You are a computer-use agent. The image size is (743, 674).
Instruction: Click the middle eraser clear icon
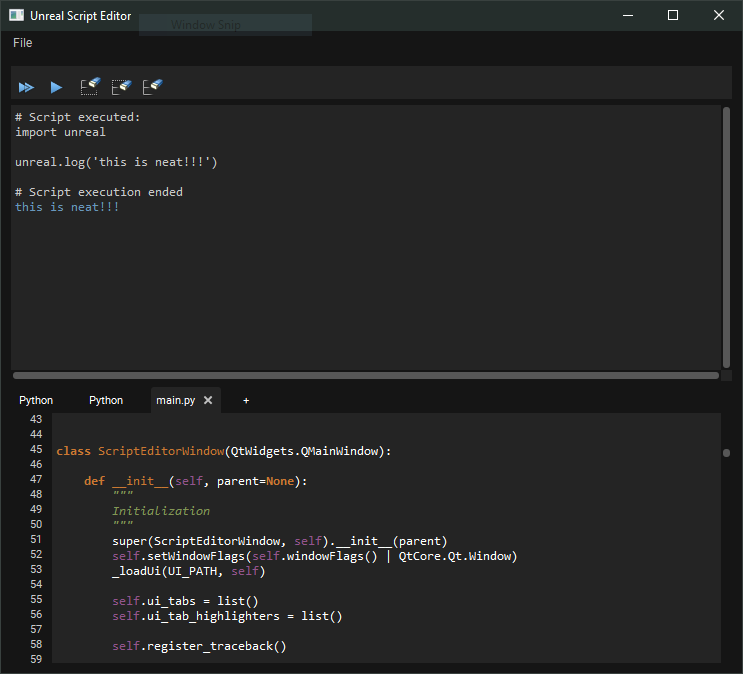point(121,87)
